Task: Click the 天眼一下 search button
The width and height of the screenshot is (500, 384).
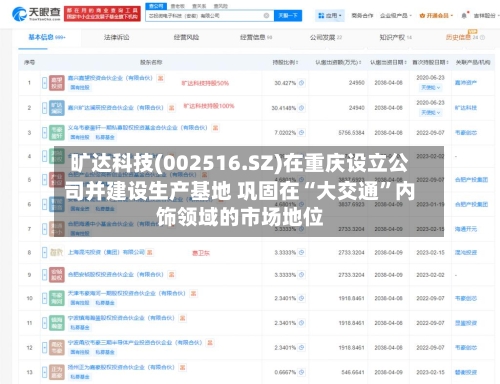Action: 288,16
